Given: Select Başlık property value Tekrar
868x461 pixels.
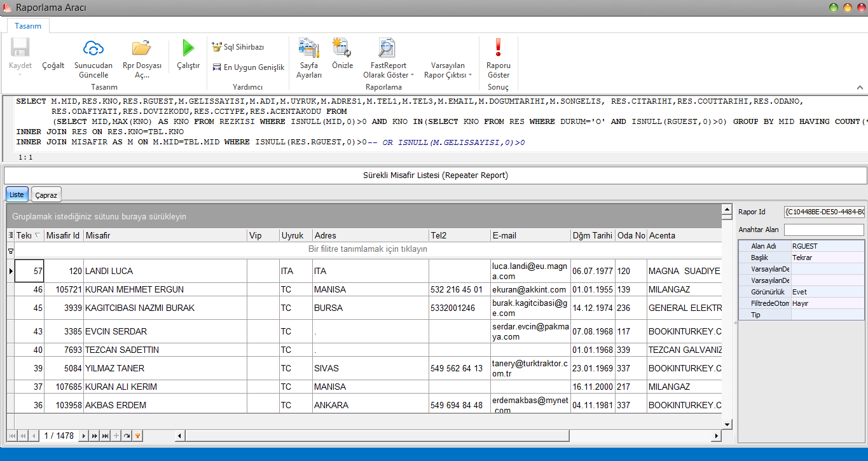Looking at the screenshot, I should click(x=827, y=258).
